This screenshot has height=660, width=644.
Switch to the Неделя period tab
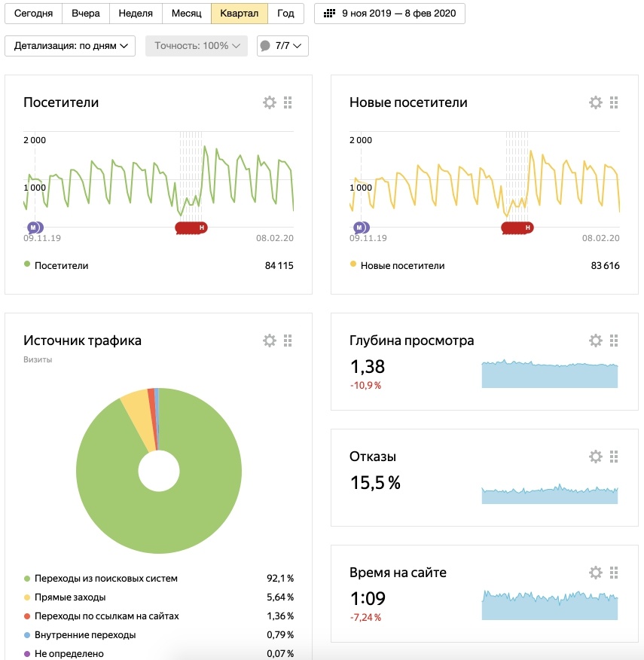tap(136, 14)
